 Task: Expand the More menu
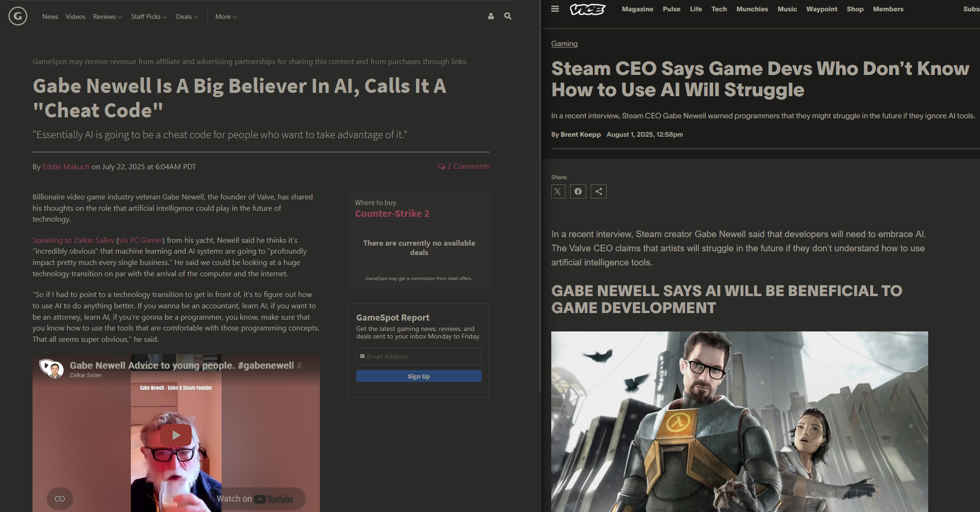(226, 17)
